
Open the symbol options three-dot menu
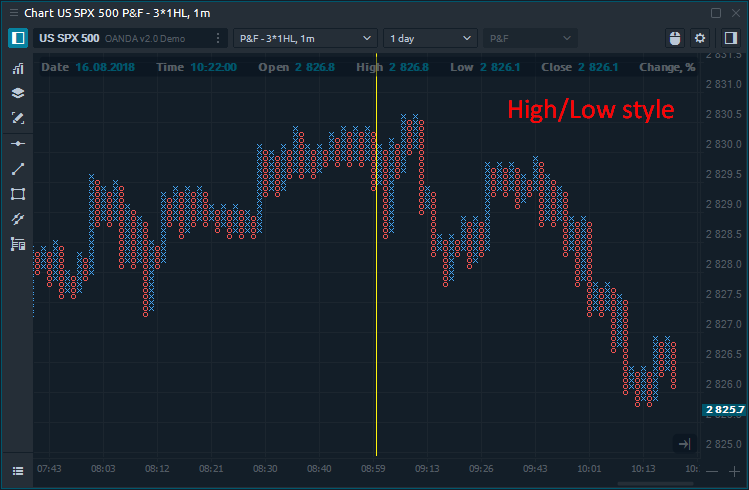tap(218, 38)
